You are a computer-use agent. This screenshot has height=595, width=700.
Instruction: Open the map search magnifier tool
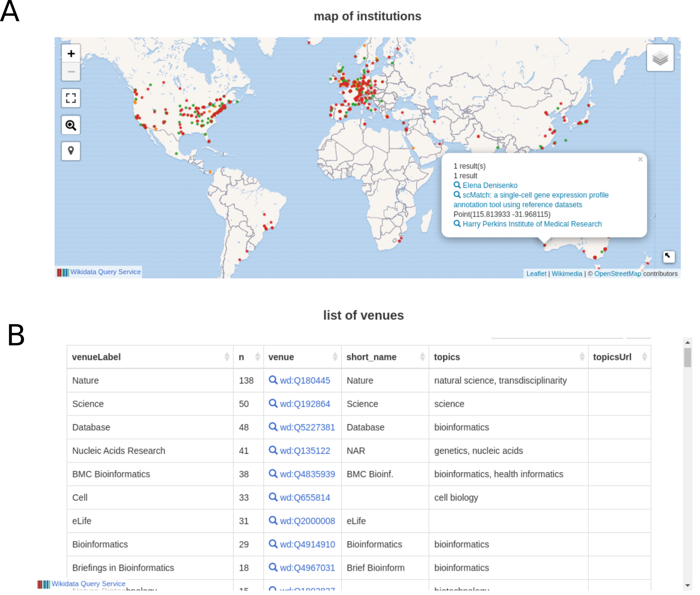point(71,125)
